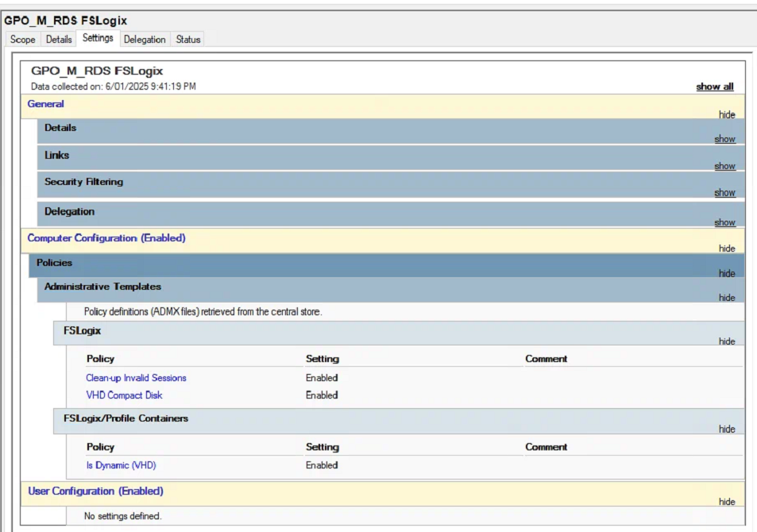Hide the User Configuration section
This screenshot has width=757, height=532.
coord(727,502)
